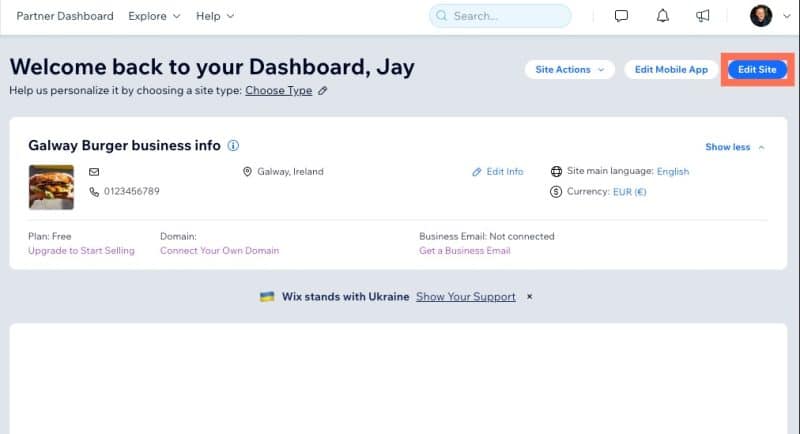
Task: Open the megaphone announcements icon
Action: coord(703,16)
